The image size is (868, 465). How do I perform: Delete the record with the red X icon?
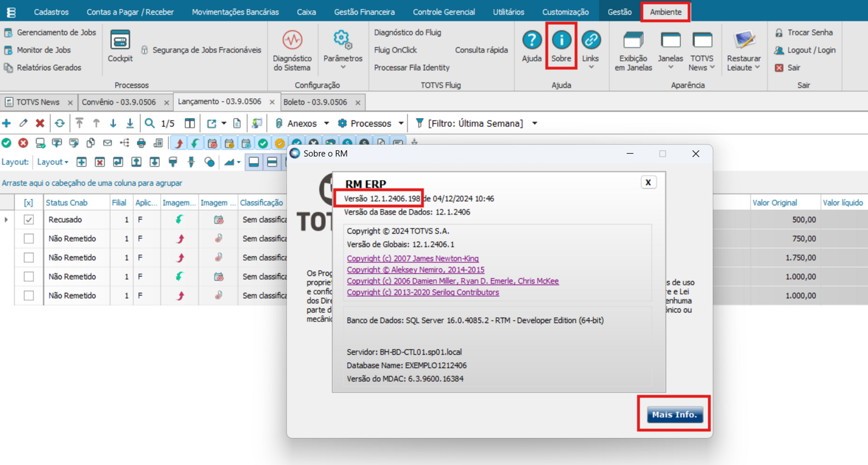point(40,123)
